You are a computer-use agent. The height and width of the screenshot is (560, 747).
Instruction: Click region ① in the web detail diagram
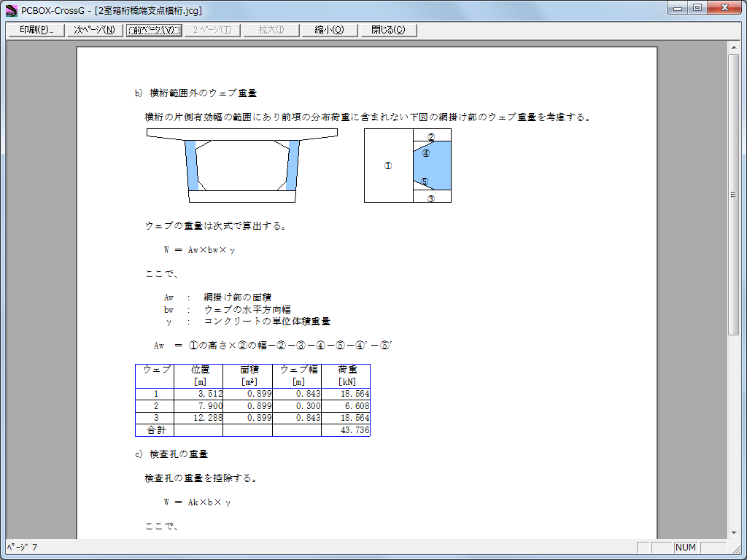[388, 166]
